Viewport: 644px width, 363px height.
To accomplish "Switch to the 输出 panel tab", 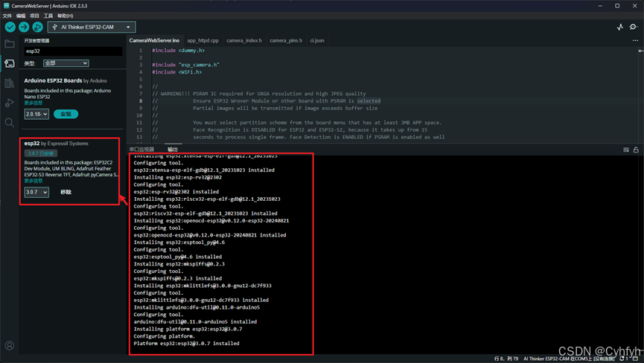I will [x=173, y=150].
